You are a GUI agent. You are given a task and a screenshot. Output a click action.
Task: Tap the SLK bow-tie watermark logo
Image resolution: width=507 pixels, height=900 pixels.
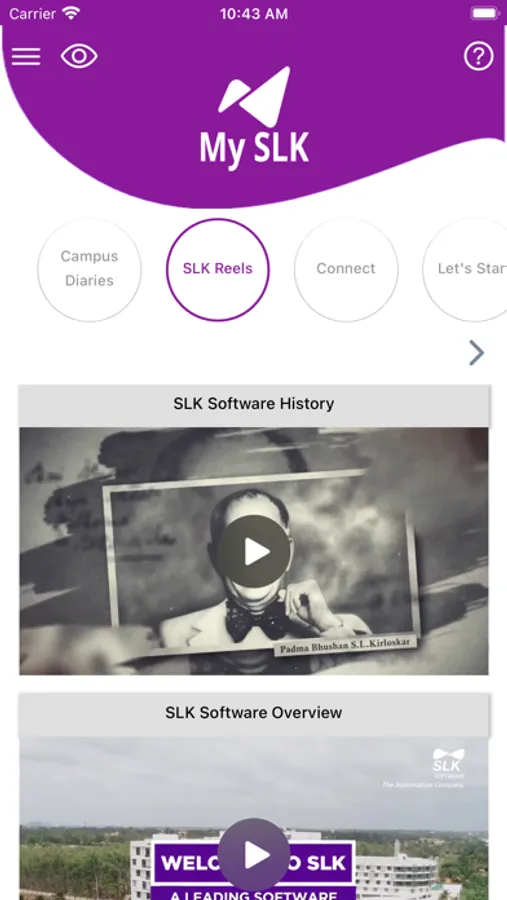(448, 763)
